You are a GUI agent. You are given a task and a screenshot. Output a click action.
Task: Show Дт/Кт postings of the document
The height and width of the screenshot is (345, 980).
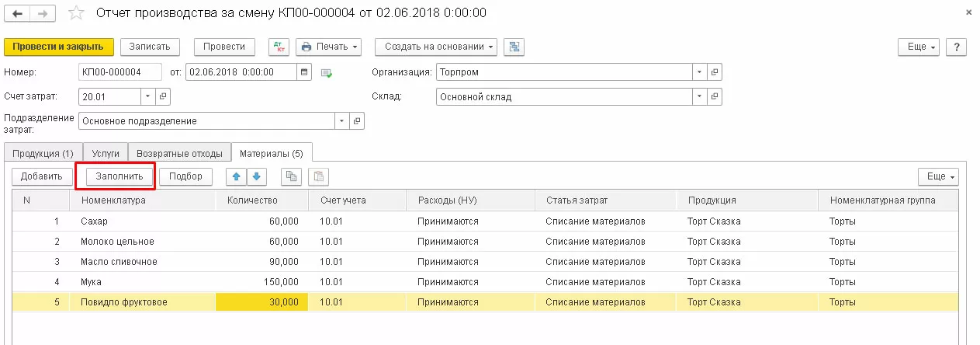(x=279, y=47)
